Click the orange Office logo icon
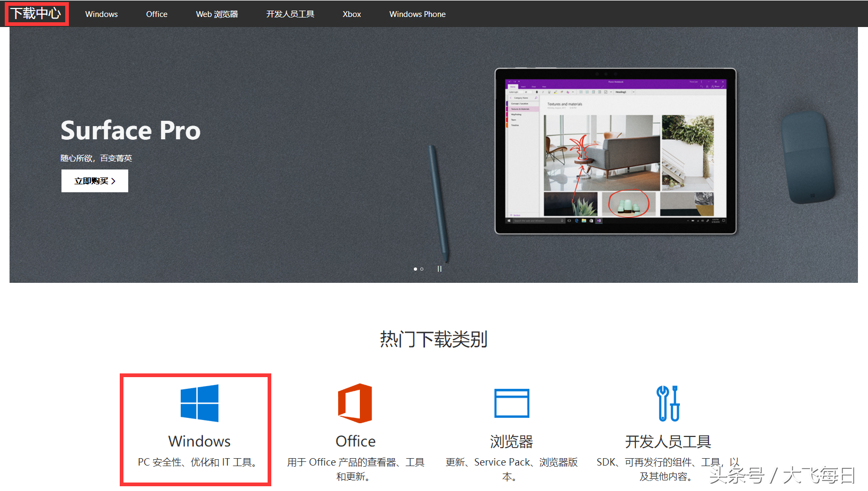 coord(355,403)
